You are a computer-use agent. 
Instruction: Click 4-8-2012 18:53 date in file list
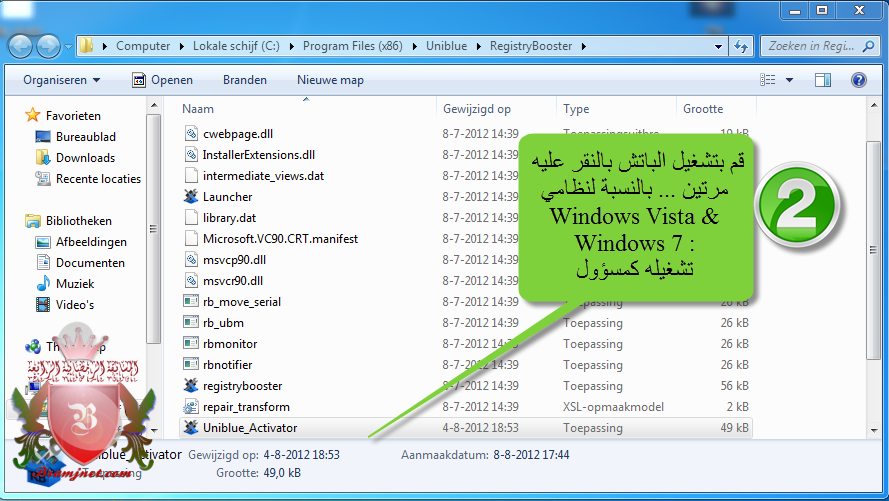click(480, 428)
